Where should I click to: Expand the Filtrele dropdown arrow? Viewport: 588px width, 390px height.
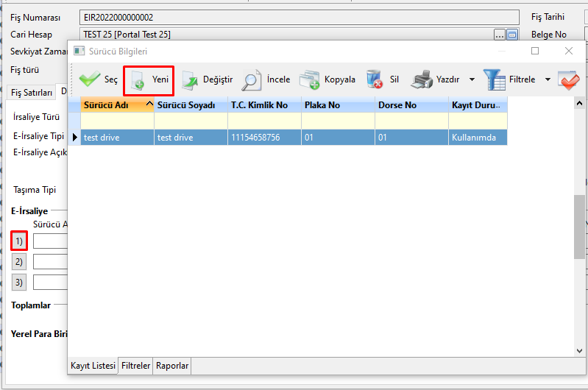point(548,79)
